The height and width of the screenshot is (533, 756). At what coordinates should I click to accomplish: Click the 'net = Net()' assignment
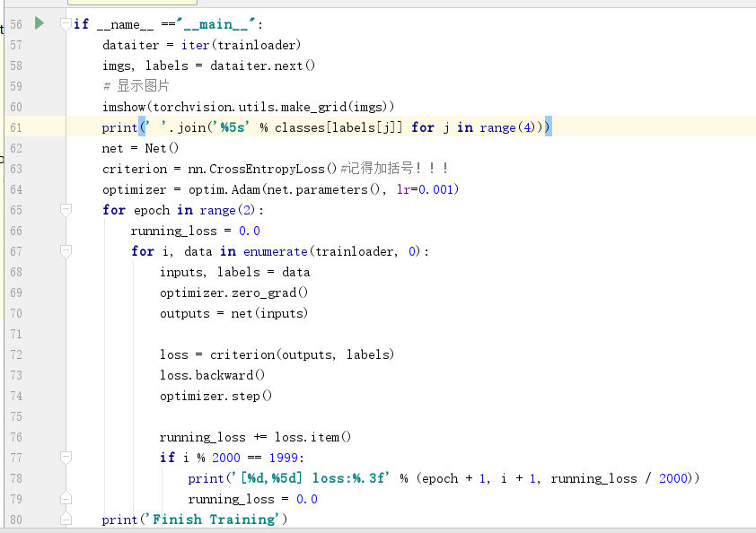click(140, 148)
